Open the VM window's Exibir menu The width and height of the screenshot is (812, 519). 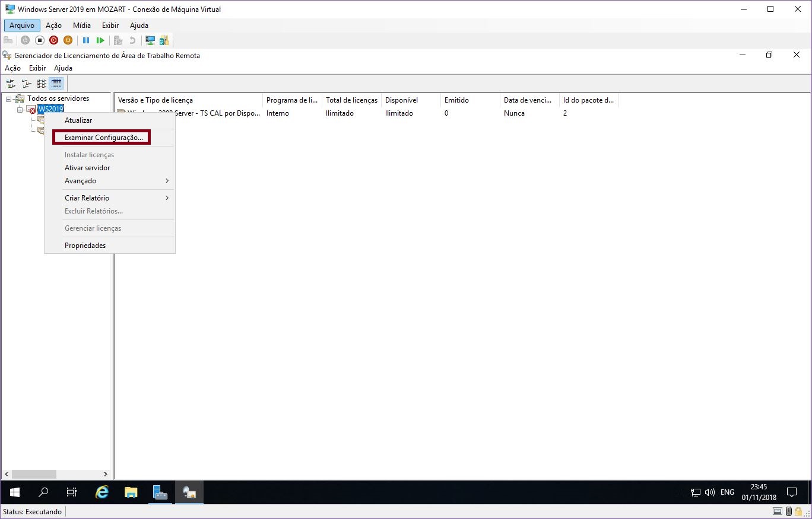[110, 26]
